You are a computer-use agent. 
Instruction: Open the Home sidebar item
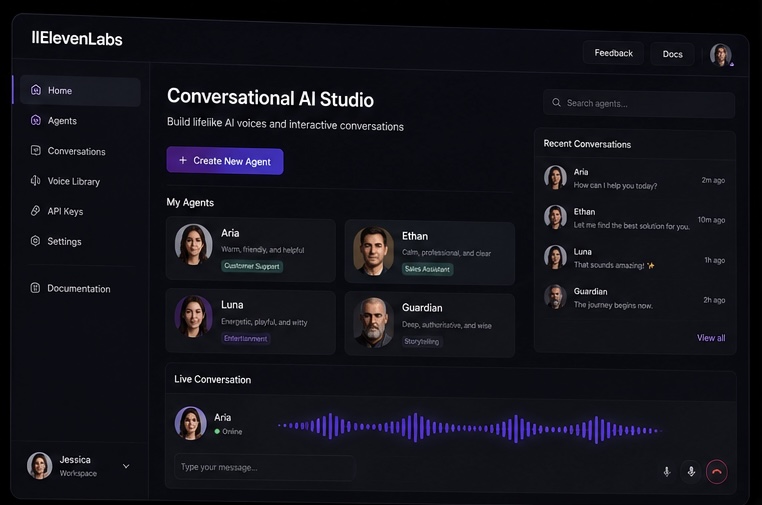[80, 91]
